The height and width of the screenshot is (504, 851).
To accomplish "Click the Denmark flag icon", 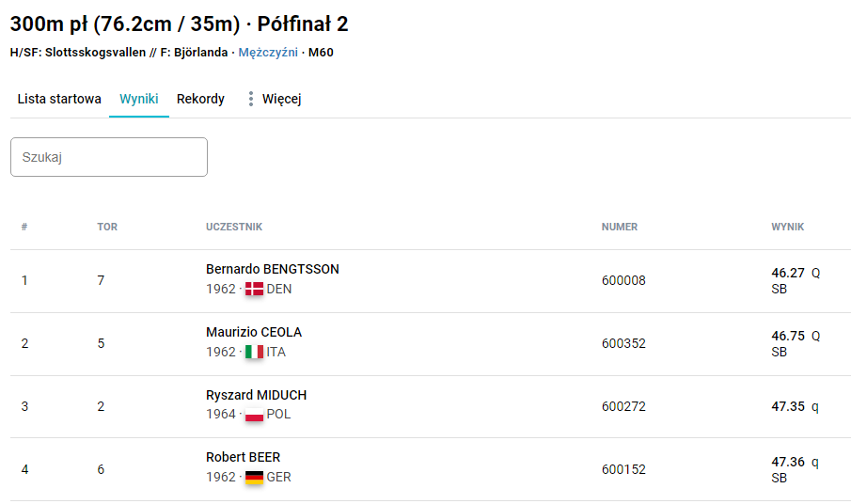I will [x=254, y=290].
